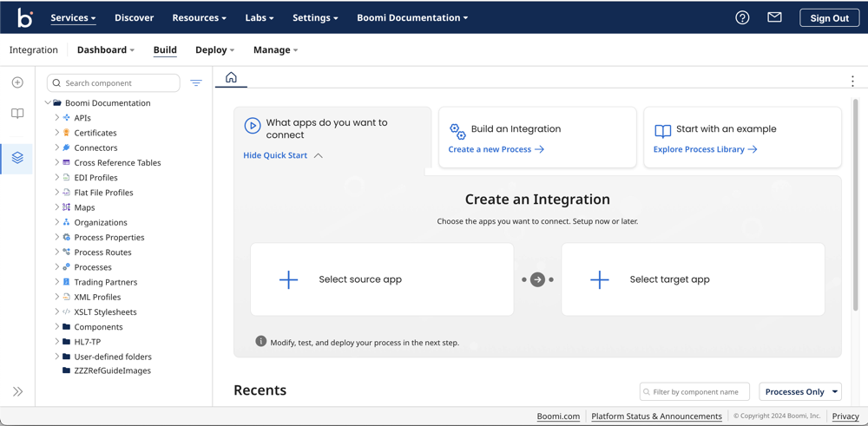868x426 pixels.
Task: Open the Labs menu
Action: pyautogui.click(x=260, y=17)
